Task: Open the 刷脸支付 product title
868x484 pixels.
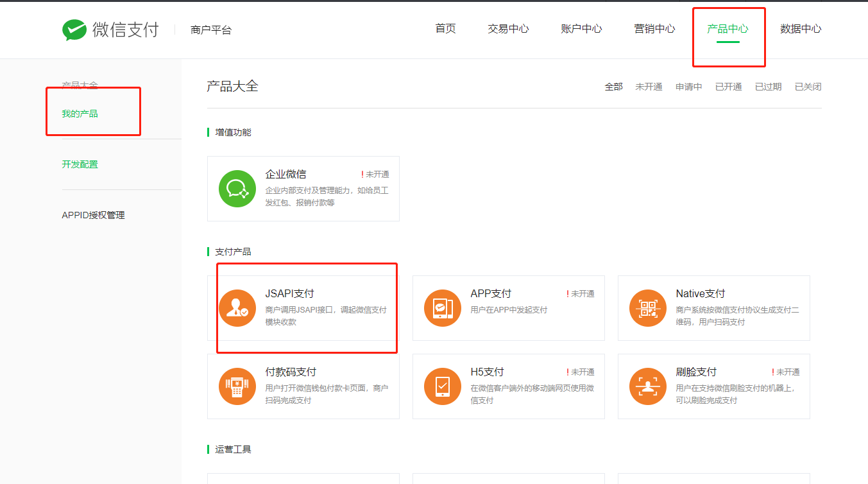Action: pos(696,372)
